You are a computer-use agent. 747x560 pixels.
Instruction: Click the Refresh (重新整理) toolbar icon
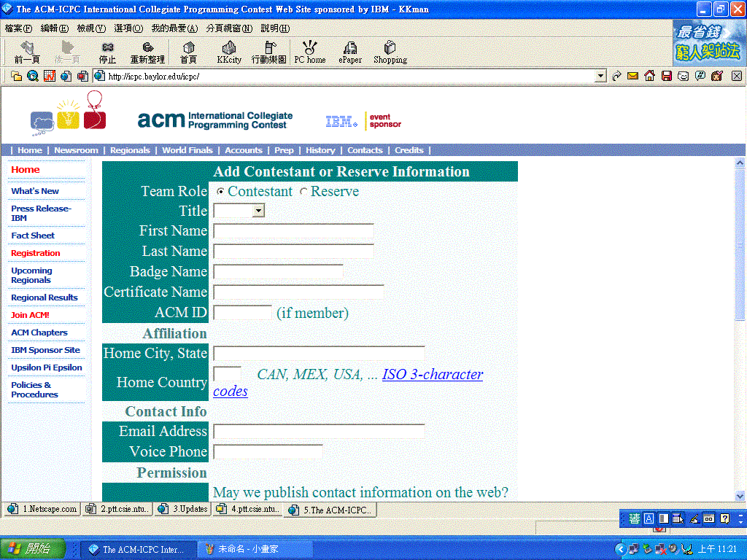(147, 52)
